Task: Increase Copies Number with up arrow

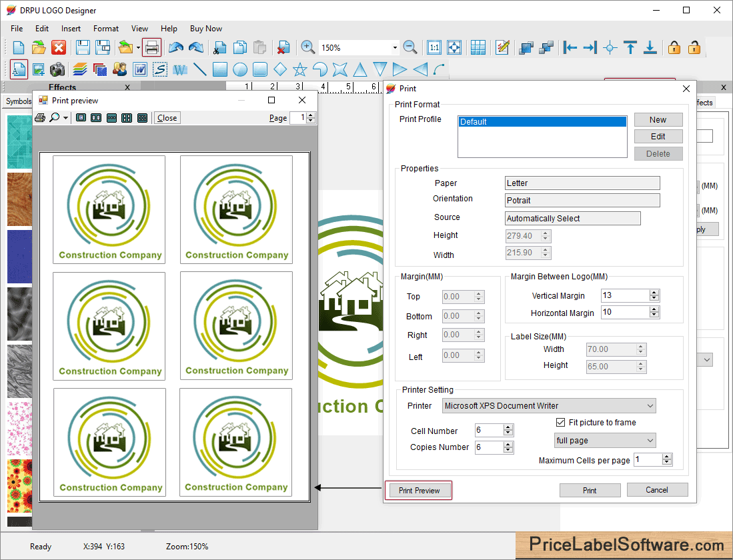Action: coord(508,445)
